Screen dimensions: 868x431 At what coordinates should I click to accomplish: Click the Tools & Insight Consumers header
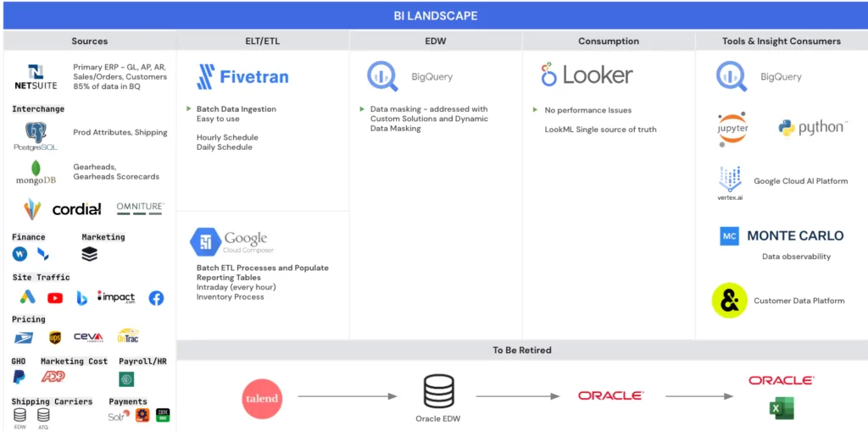pos(782,41)
